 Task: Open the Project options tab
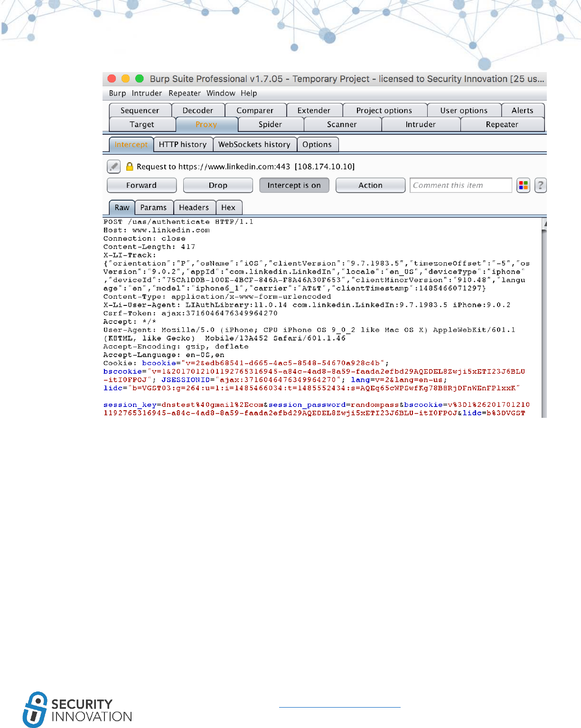point(384,111)
